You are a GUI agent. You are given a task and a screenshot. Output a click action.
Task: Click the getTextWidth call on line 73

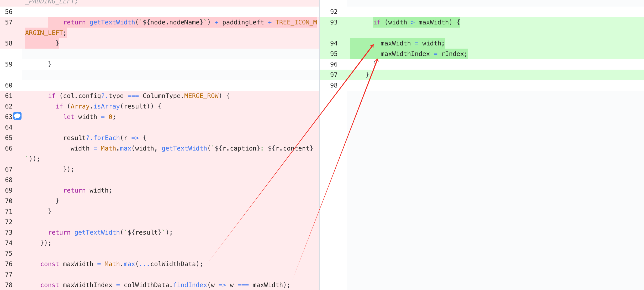(x=97, y=232)
